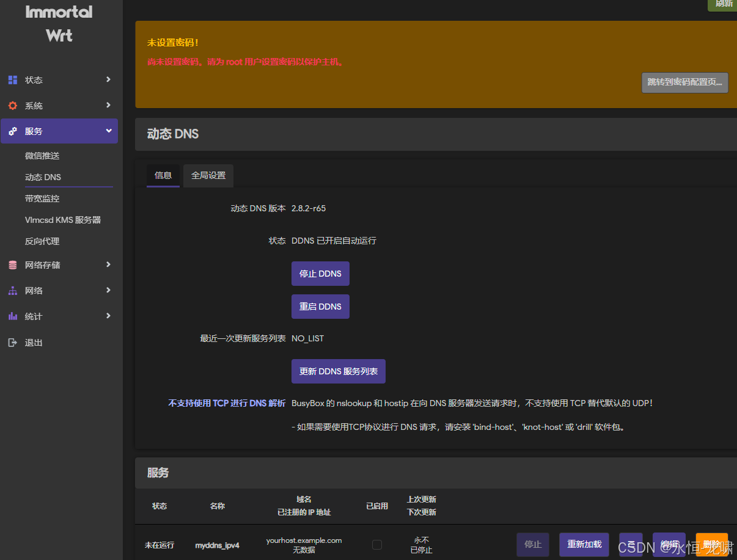Expand the 系统 menu chevron
This screenshot has height=560, width=737.
(x=108, y=105)
